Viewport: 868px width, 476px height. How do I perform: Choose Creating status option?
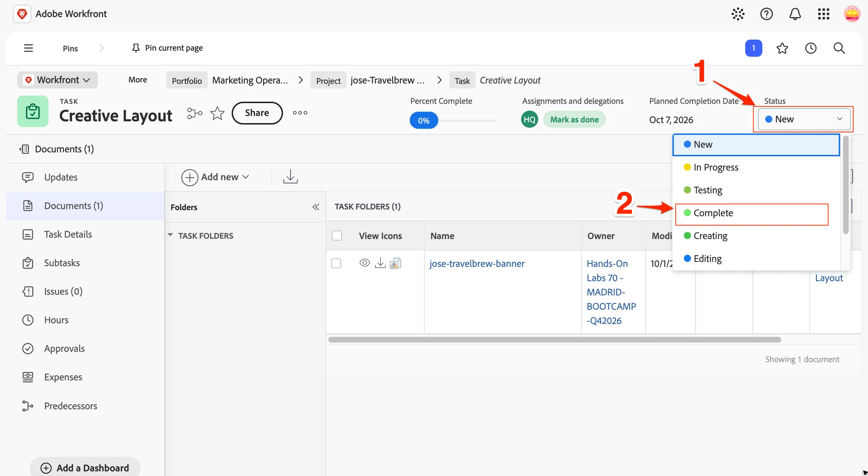[x=756, y=236]
